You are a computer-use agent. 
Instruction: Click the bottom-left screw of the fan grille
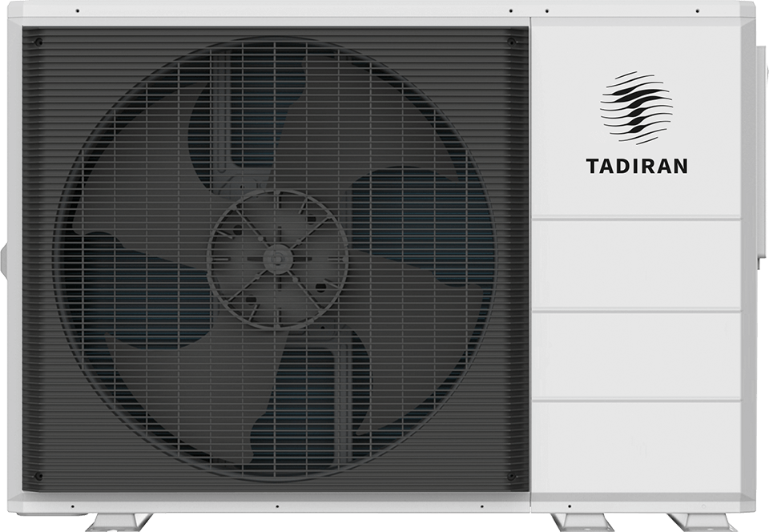(38, 476)
